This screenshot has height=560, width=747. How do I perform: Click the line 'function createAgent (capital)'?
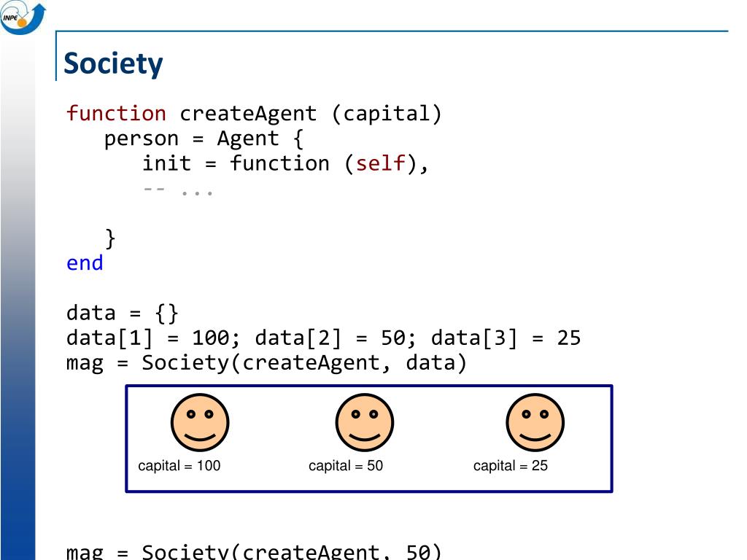point(254,114)
